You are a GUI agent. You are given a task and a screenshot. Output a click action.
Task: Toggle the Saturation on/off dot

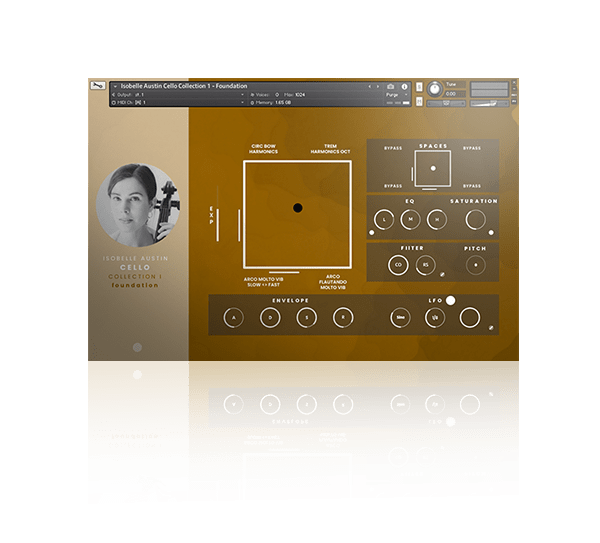[491, 232]
